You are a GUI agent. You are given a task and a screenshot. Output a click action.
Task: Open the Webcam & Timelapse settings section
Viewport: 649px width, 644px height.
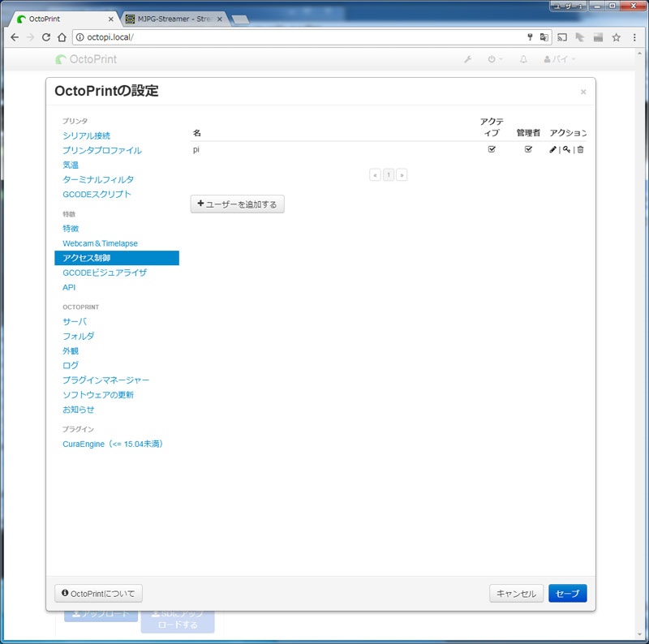click(100, 243)
